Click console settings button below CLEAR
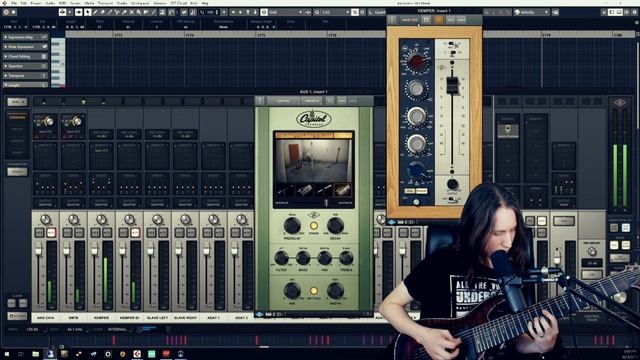Image resolution: width=640 pixels, height=360 pixels. click(x=17, y=316)
